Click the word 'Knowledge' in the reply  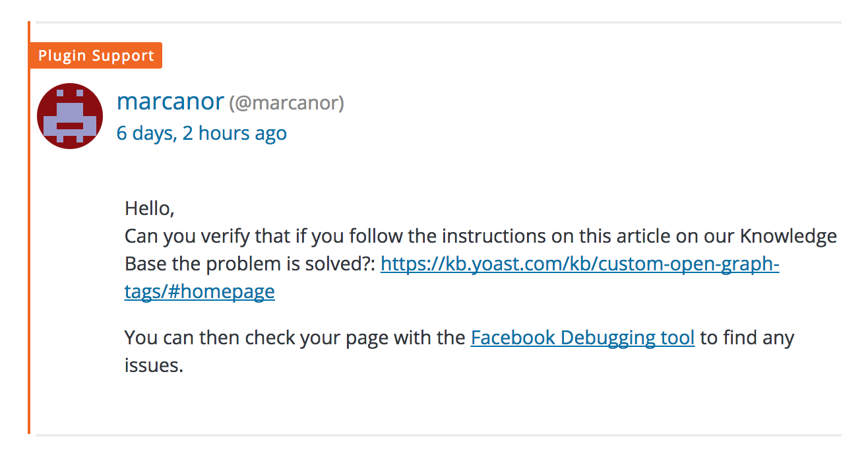click(x=788, y=237)
